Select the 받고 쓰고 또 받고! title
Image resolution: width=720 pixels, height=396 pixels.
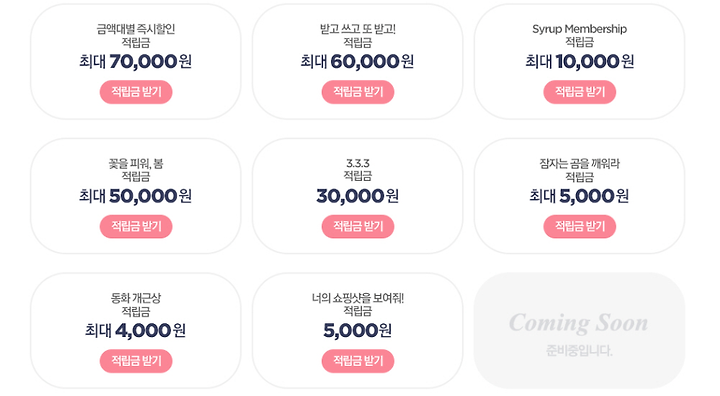pos(358,29)
